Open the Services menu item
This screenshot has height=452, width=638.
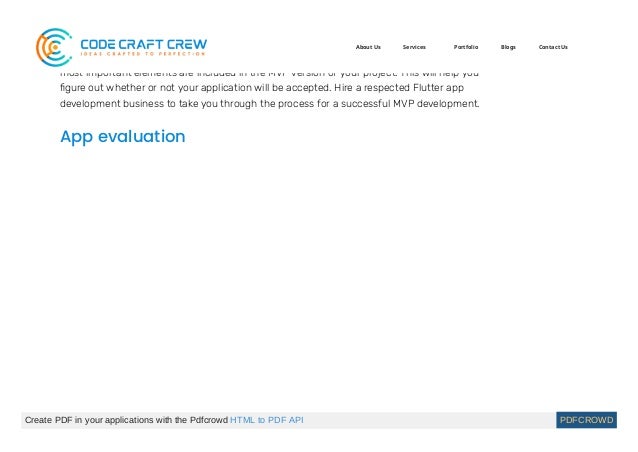click(x=414, y=47)
